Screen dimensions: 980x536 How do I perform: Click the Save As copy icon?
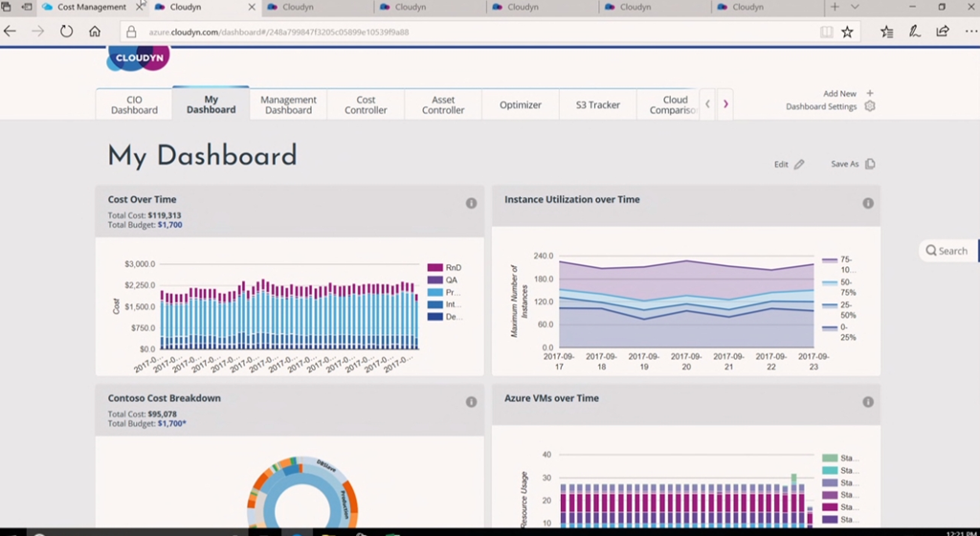[870, 164]
